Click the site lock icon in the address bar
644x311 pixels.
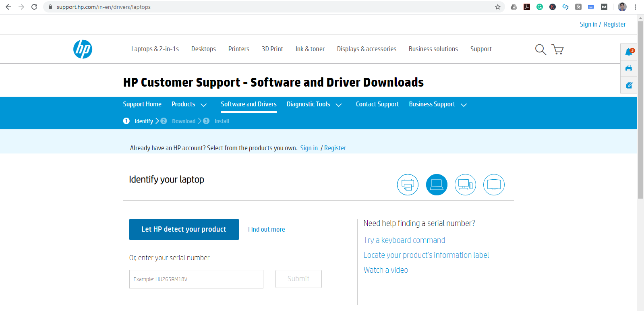(x=50, y=7)
